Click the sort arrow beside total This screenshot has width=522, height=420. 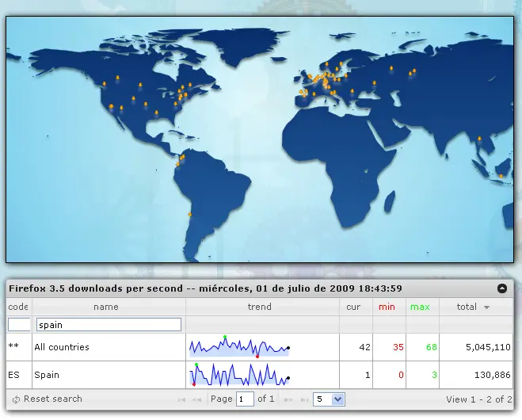(x=486, y=307)
